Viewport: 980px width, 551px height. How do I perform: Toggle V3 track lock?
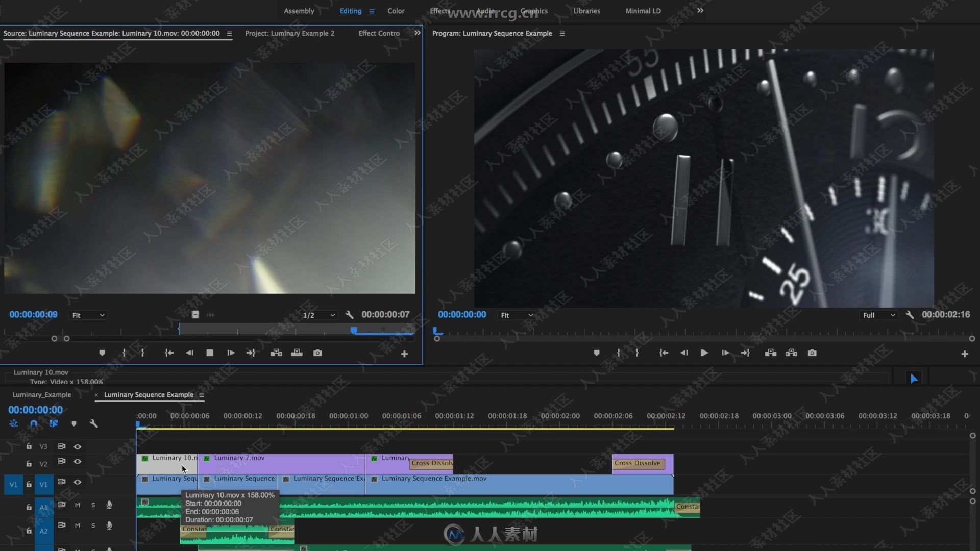pos(29,446)
